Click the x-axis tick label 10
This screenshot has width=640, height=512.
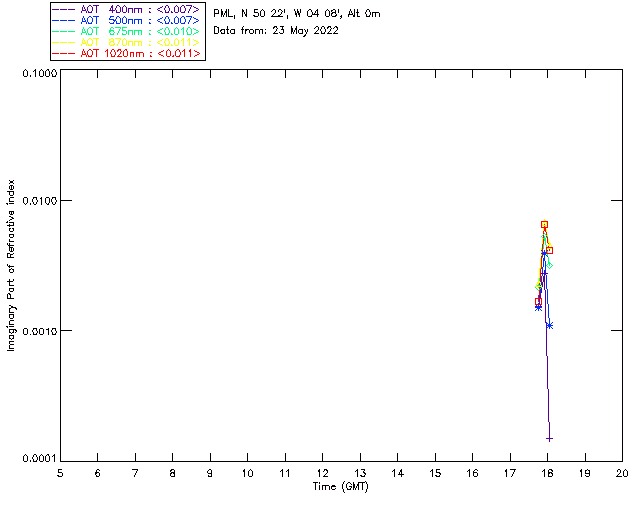click(x=247, y=474)
